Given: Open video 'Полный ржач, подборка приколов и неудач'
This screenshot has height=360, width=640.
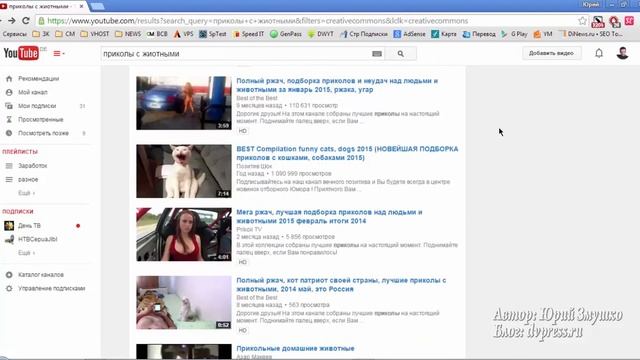Looking at the screenshot, I should point(337,85).
